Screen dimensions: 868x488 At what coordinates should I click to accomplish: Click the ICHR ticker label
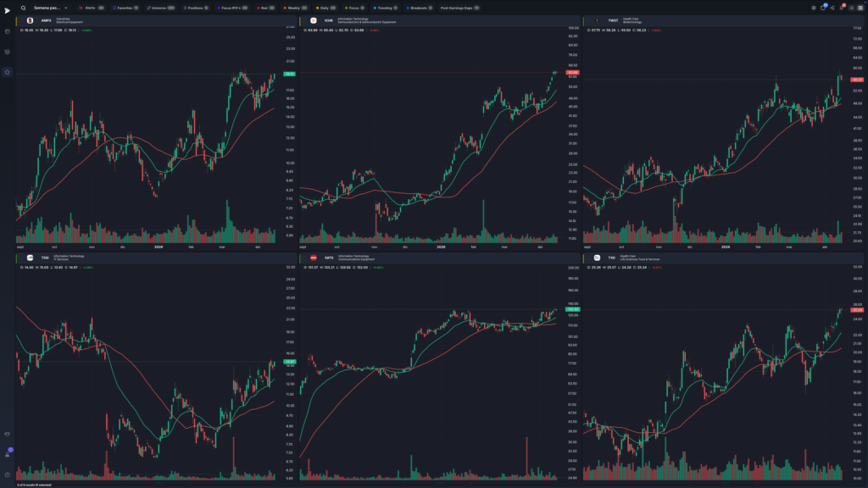tap(329, 20)
